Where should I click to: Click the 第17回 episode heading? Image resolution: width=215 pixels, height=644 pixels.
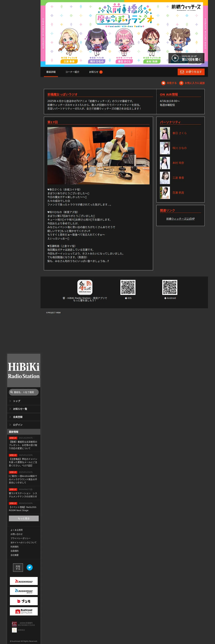pos(53,122)
